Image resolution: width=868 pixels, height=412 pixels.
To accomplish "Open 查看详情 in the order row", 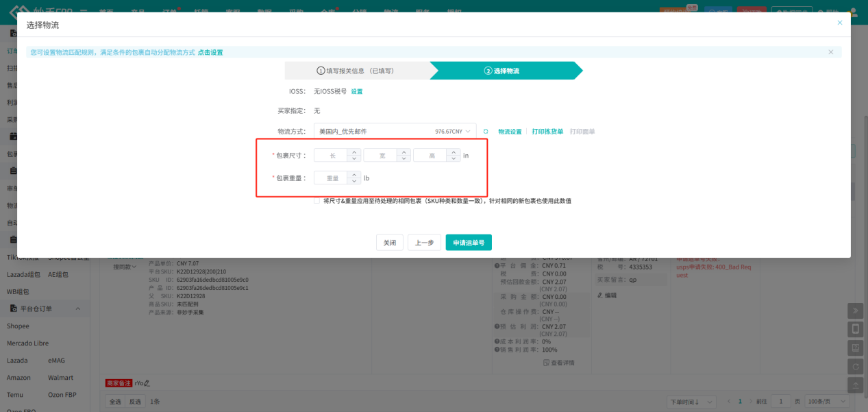I will pos(559,363).
